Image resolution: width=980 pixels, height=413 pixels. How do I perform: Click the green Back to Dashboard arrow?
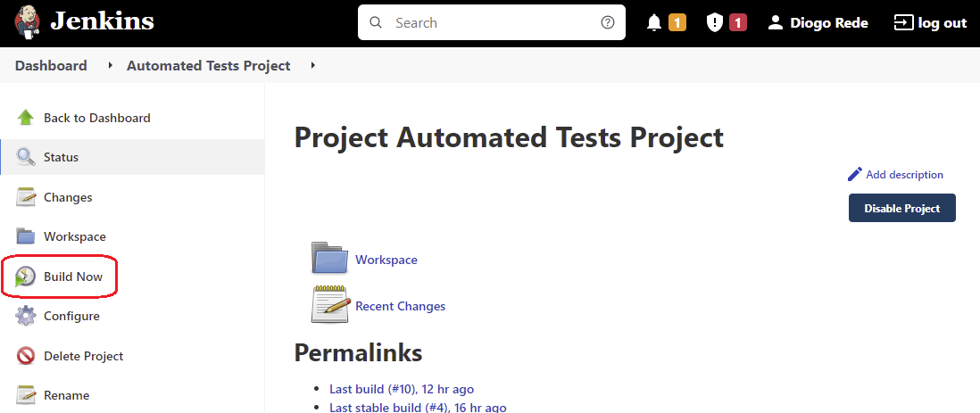(26, 118)
